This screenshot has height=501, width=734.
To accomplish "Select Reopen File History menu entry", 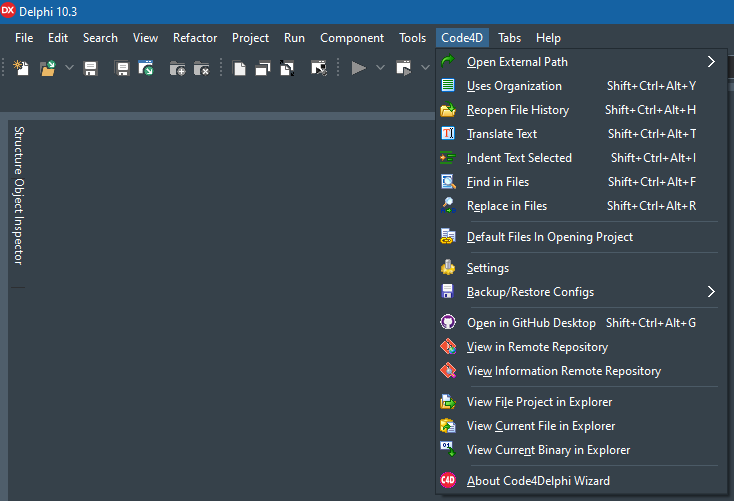I will coord(581,110).
